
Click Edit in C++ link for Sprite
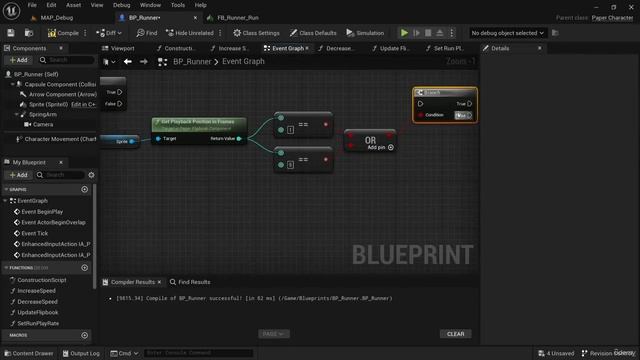coord(83,104)
